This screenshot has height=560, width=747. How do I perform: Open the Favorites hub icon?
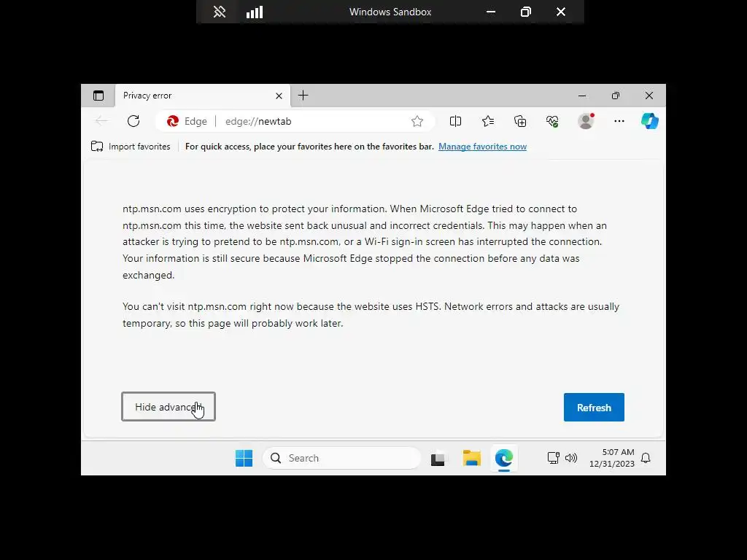(488, 122)
